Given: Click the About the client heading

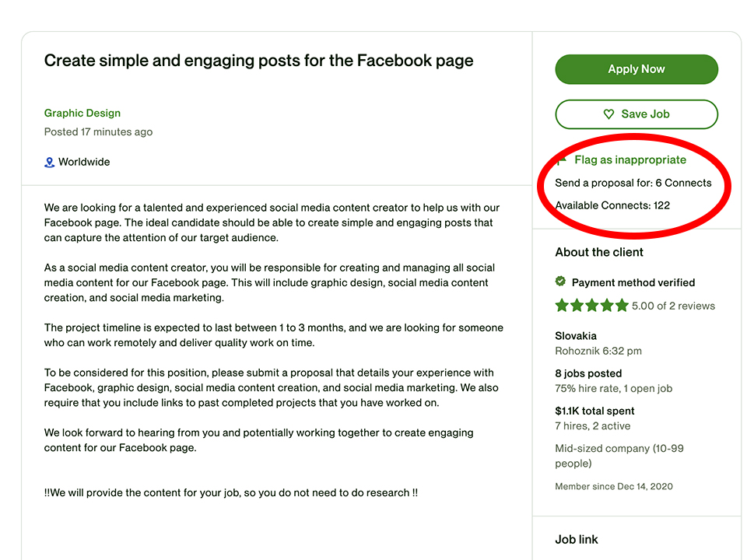Looking at the screenshot, I should pos(599,252).
